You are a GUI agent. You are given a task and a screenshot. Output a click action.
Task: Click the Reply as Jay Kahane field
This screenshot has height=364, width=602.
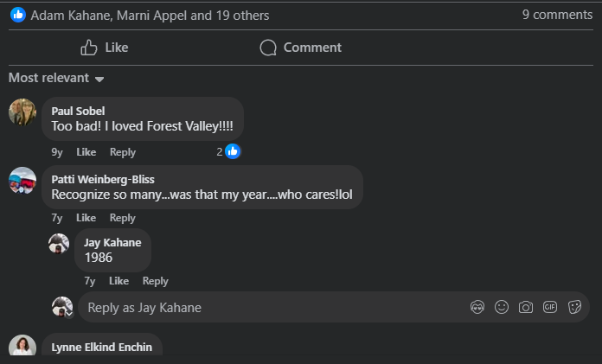pos(268,307)
